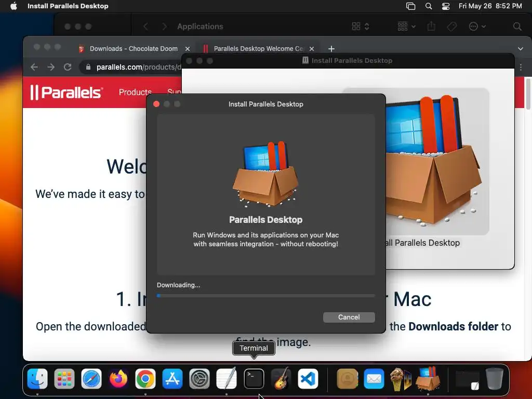Open Finder view switcher dropdown
The width and height of the screenshot is (532, 399).
click(361, 26)
